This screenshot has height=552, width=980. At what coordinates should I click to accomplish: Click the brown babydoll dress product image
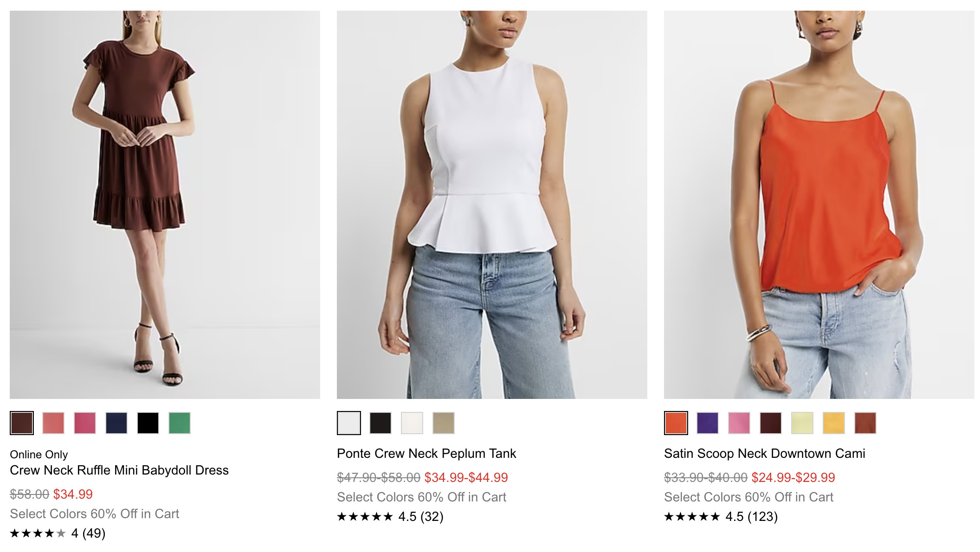coord(165,205)
